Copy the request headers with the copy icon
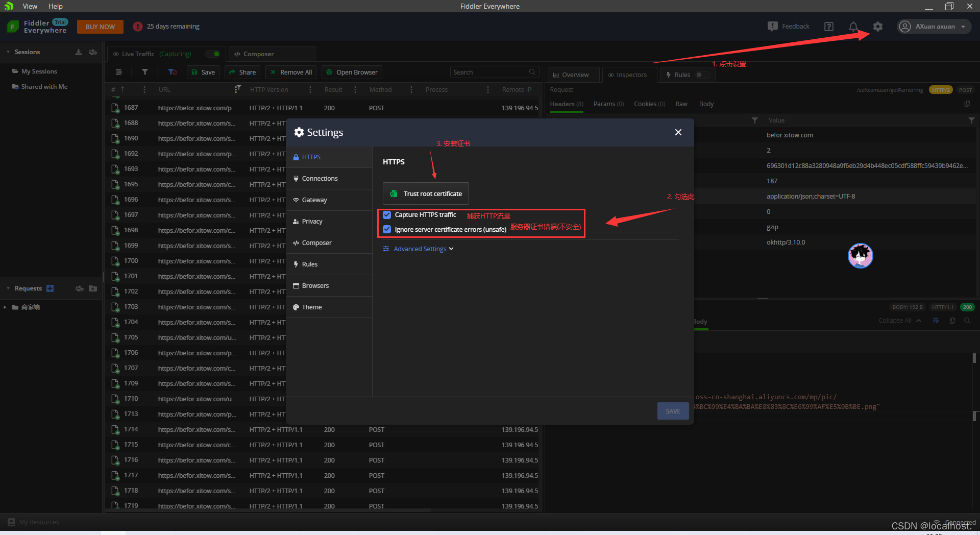Screen dimensions: 980x535 tap(967, 104)
